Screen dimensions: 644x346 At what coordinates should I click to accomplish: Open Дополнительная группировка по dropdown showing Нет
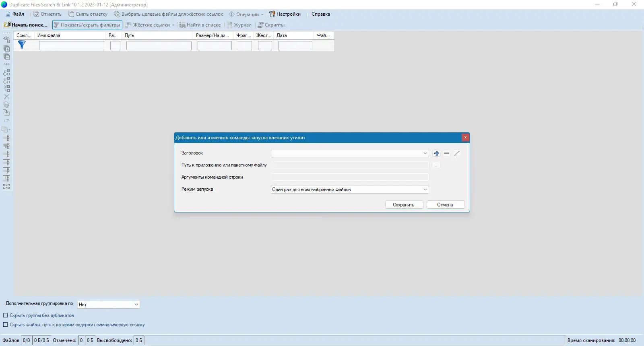(x=109, y=305)
